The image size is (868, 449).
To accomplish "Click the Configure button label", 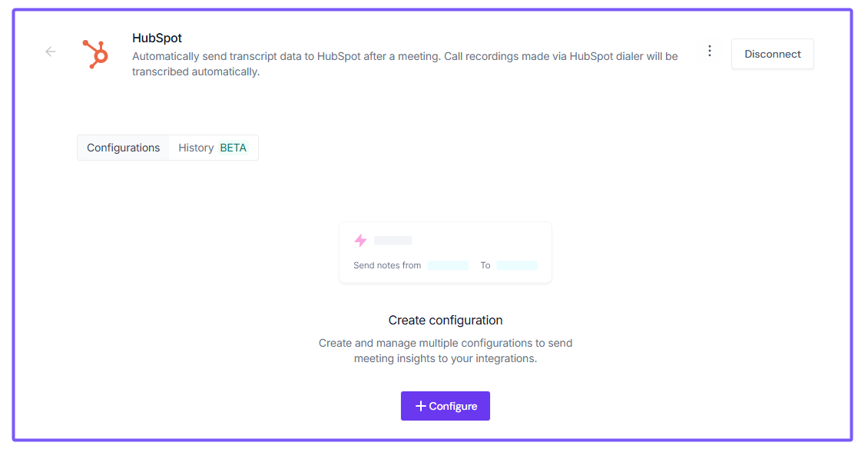I will (x=453, y=406).
